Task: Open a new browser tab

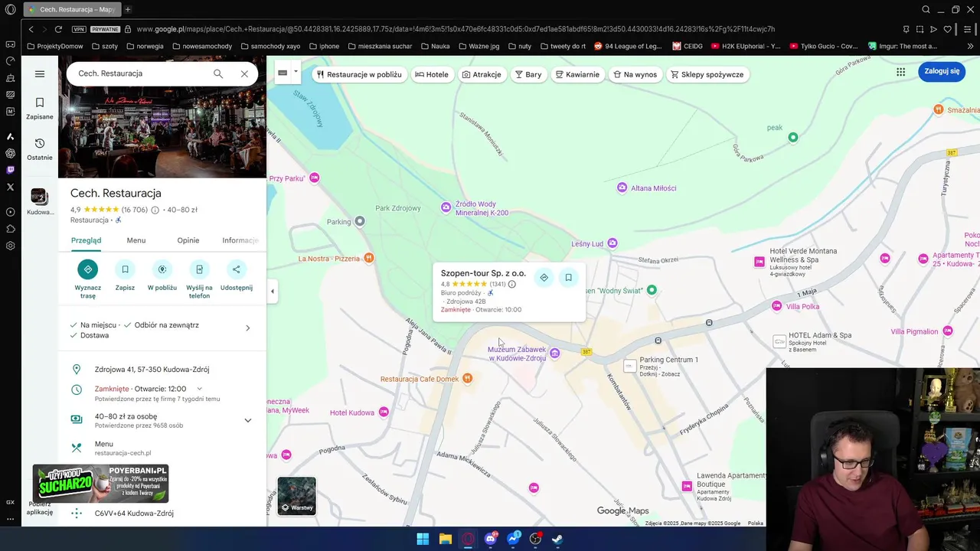Action: click(x=128, y=9)
